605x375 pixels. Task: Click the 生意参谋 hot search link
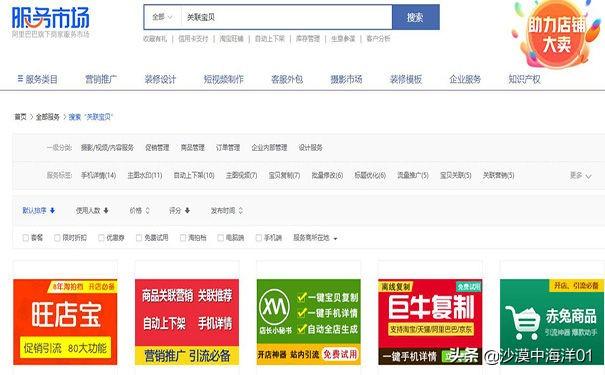click(x=343, y=39)
